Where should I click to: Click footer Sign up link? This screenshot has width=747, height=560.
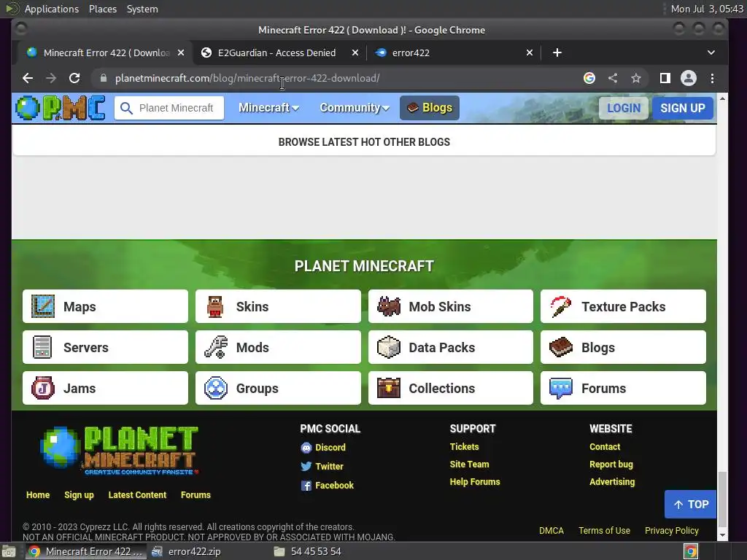pos(79,495)
